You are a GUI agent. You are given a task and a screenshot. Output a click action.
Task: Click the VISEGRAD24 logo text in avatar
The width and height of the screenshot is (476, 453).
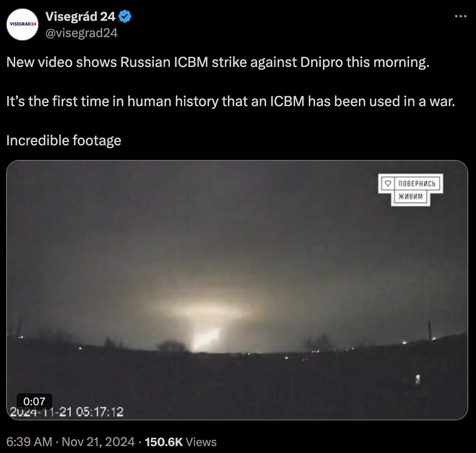(23, 24)
